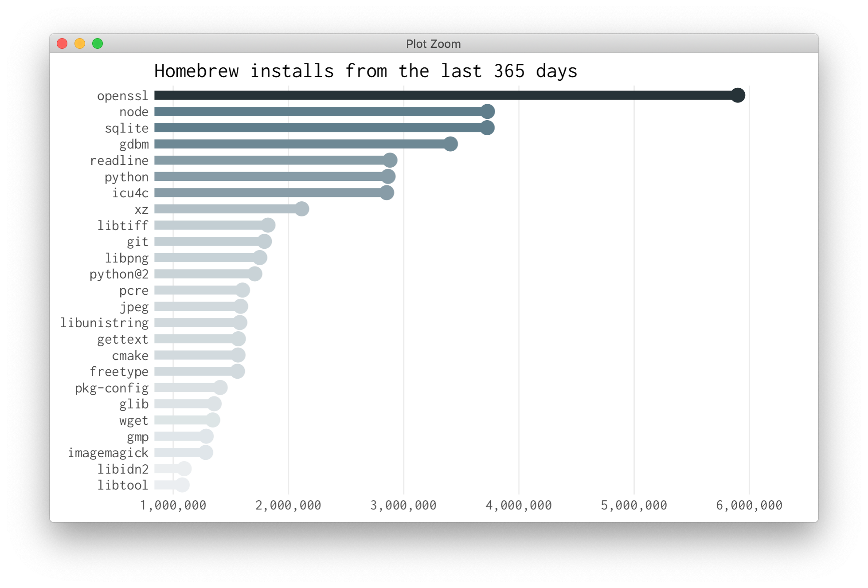
Task: Click the libtiff label
Action: [123, 225]
